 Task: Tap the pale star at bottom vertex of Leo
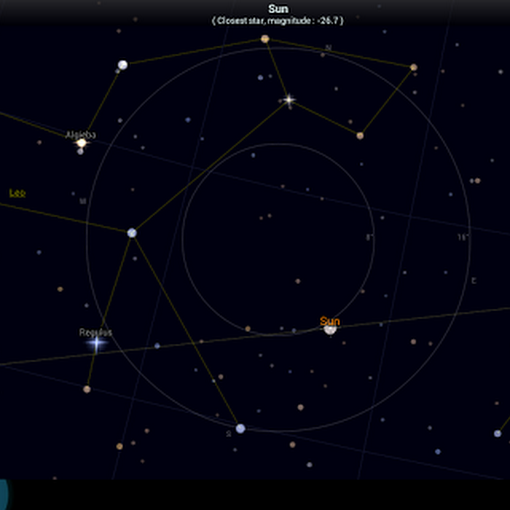pos(240,428)
